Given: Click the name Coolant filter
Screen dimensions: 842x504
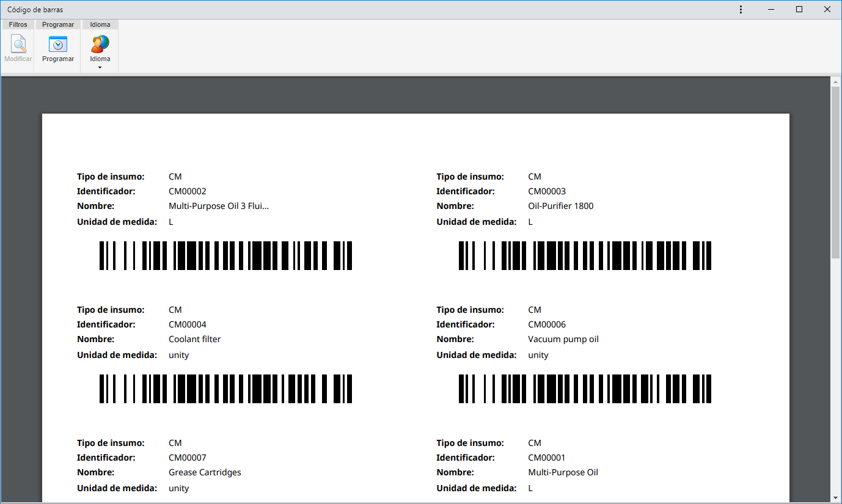Looking at the screenshot, I should (x=194, y=339).
